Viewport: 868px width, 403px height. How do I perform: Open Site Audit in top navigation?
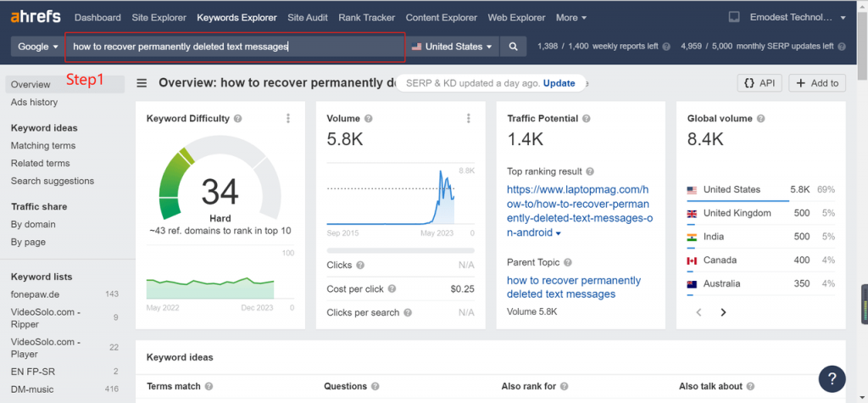(x=308, y=18)
